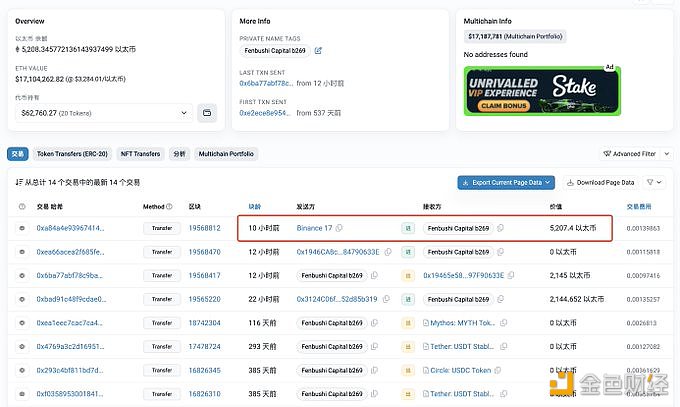Copy Fenbushi Capital b269 sender in 2,145 row

coord(374,276)
